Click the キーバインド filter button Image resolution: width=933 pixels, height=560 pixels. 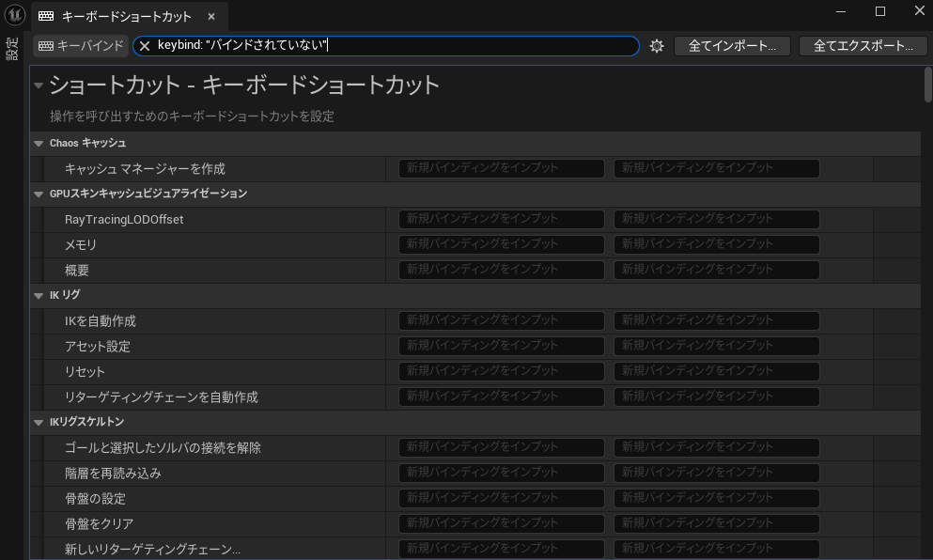[81, 46]
